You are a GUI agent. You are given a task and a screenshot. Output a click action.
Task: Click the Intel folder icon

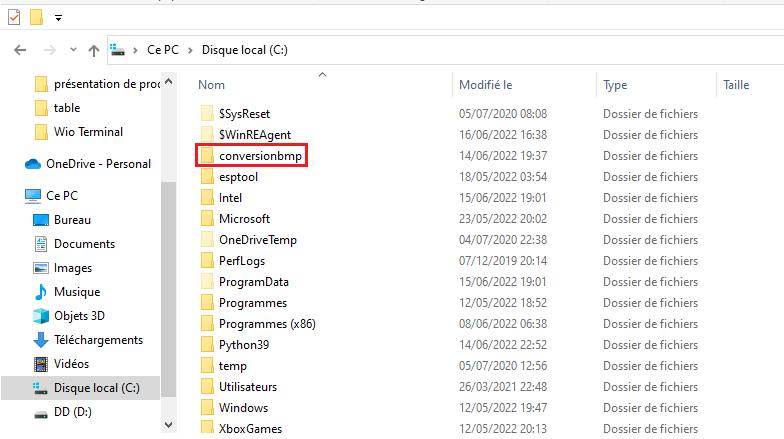coord(207,198)
